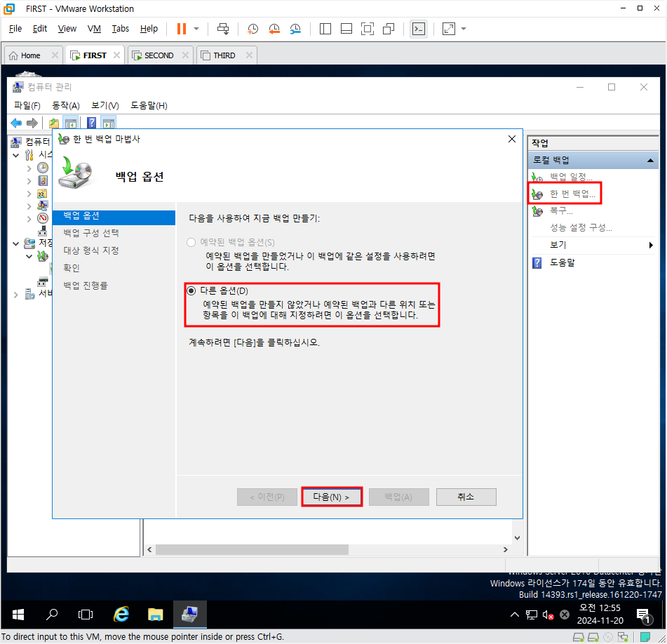Open the power options dropdown beside pause

[196, 29]
